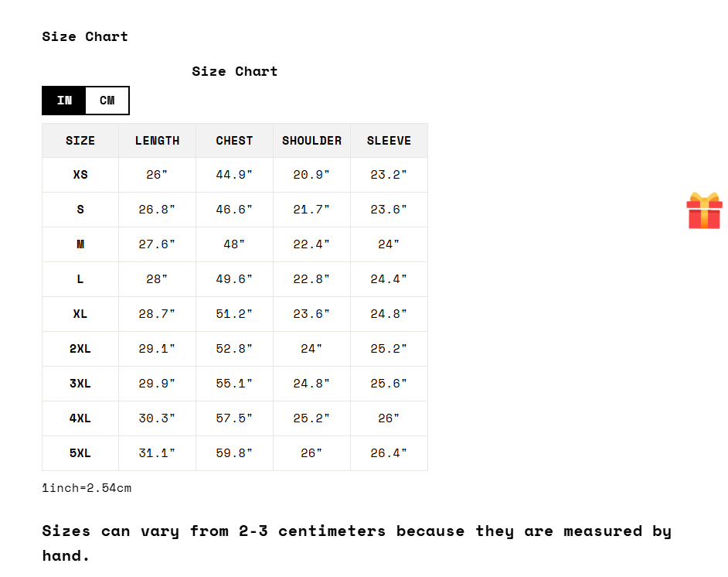Screen dimensions: 728x577
Task: Click the 1inch=2.54cm conversion note
Action: click(x=87, y=488)
